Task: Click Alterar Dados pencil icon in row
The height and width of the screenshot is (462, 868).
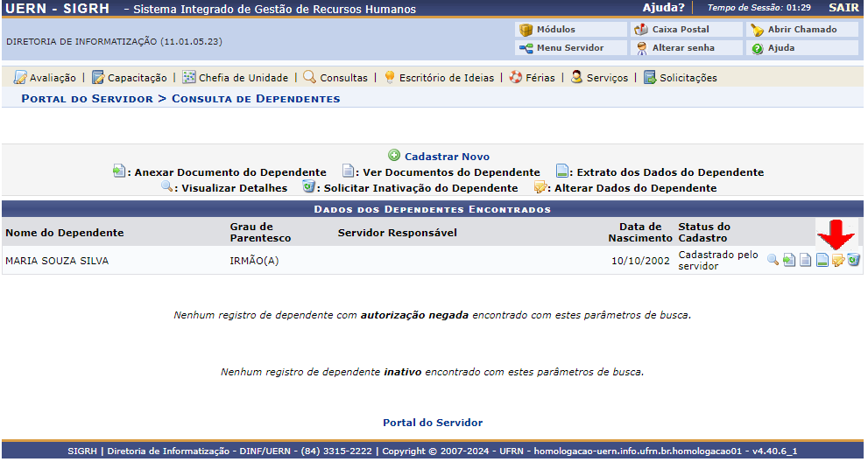Action: (837, 260)
